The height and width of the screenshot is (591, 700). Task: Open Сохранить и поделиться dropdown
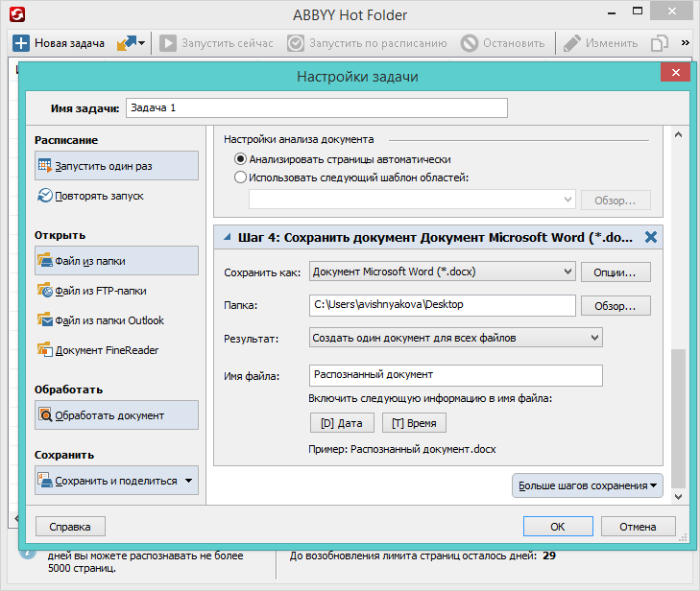coord(116,481)
